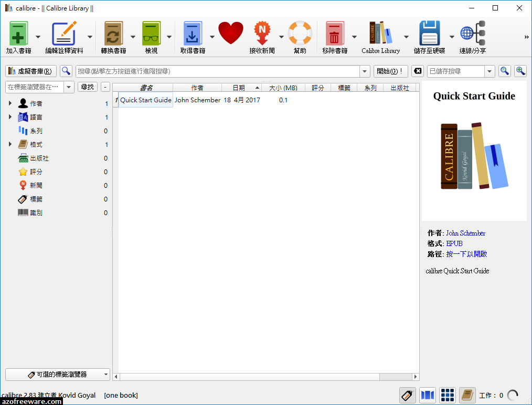532x405 pixels.
Task: Open the View (檢視) book icon
Action: point(151,33)
